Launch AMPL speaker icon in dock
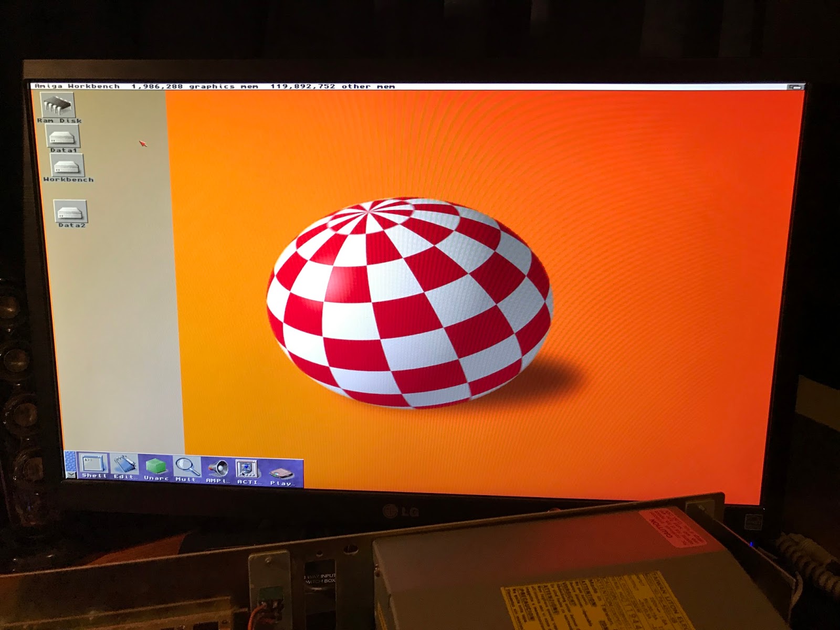The height and width of the screenshot is (630, 840). (218, 470)
